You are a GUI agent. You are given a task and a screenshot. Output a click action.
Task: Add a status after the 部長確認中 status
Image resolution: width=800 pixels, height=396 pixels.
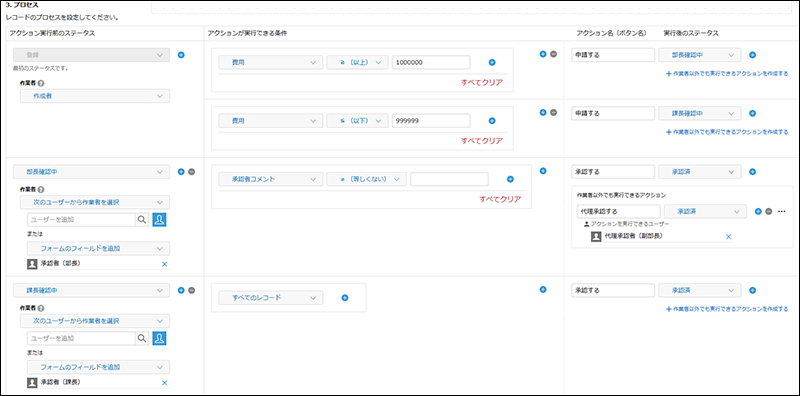coord(181,172)
